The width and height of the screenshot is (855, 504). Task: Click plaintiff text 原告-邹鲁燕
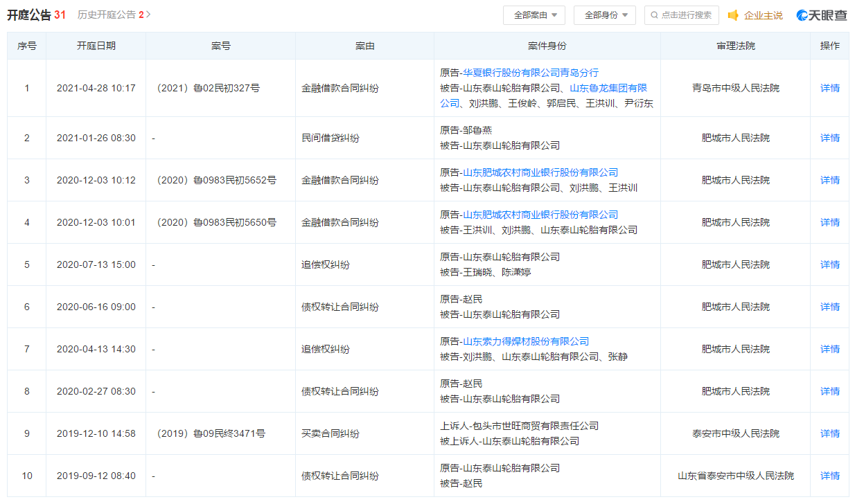click(x=466, y=130)
